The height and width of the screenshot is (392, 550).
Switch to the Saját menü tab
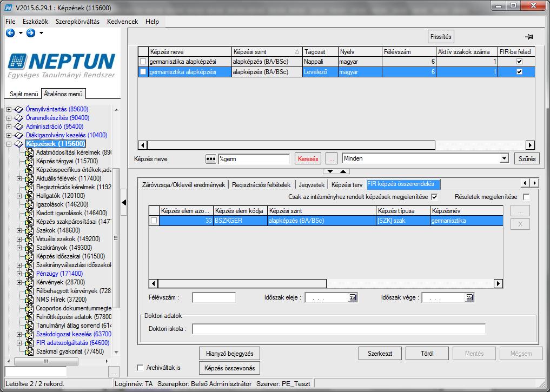[23, 94]
